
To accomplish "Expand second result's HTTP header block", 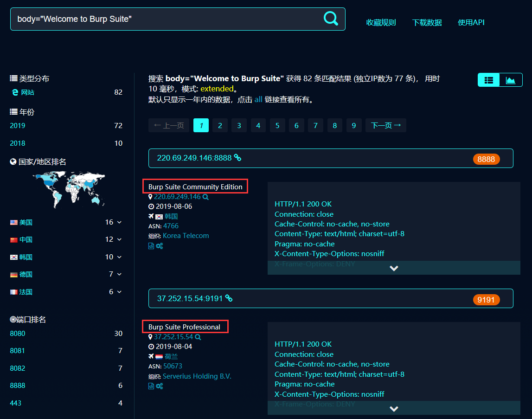I will click(394, 408).
